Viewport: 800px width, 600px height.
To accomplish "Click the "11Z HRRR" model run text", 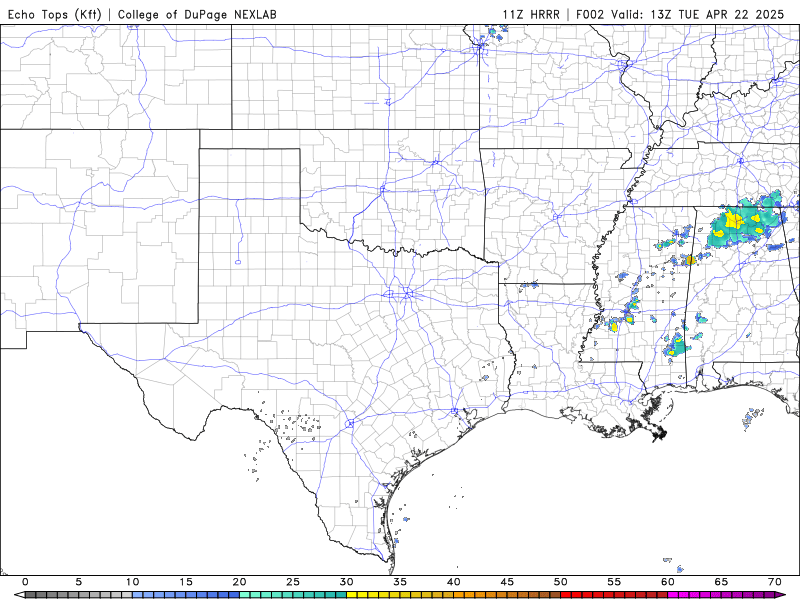I will pos(531,14).
